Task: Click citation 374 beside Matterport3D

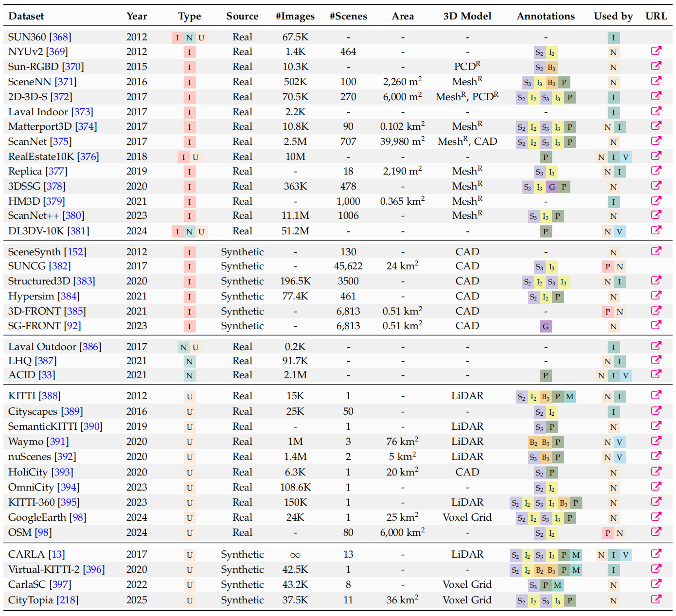Action: 86,126
